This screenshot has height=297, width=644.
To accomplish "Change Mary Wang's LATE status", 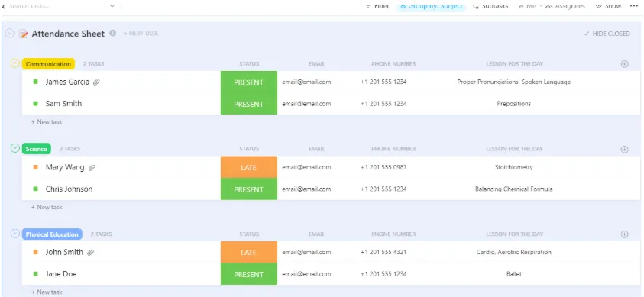I will tap(249, 167).
